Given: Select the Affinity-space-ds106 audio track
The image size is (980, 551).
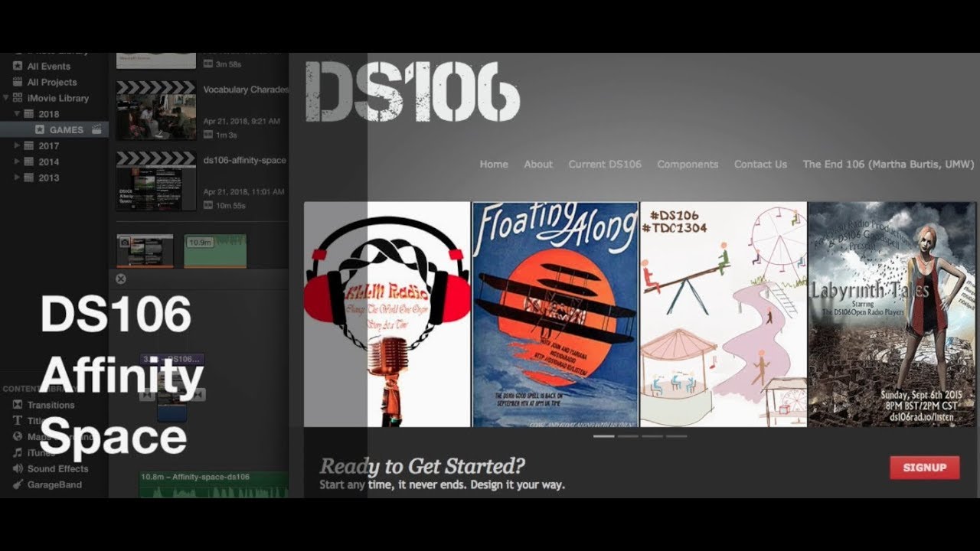Looking at the screenshot, I should point(214,484).
